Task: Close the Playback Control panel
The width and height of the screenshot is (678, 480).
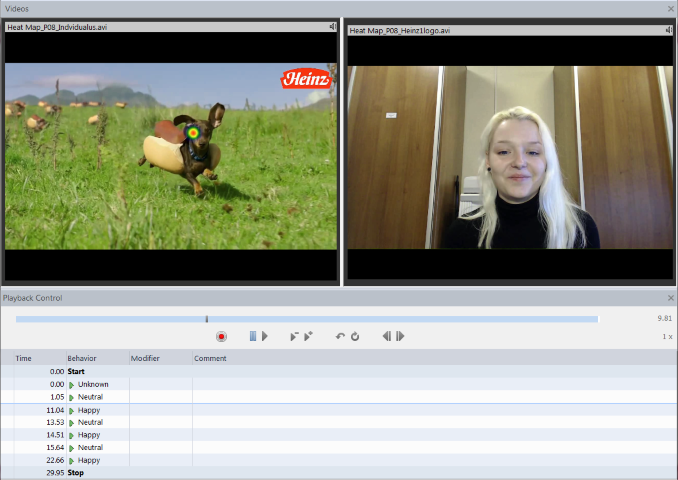Action: click(x=671, y=298)
